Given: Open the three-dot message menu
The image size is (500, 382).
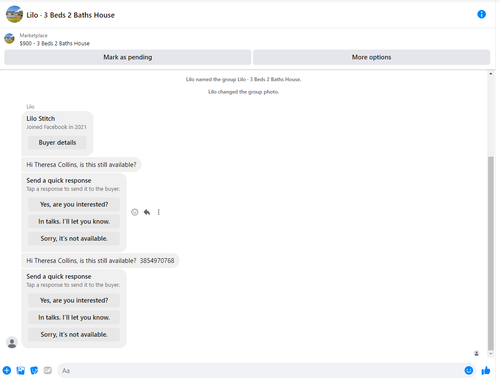Looking at the screenshot, I should pos(159,212).
